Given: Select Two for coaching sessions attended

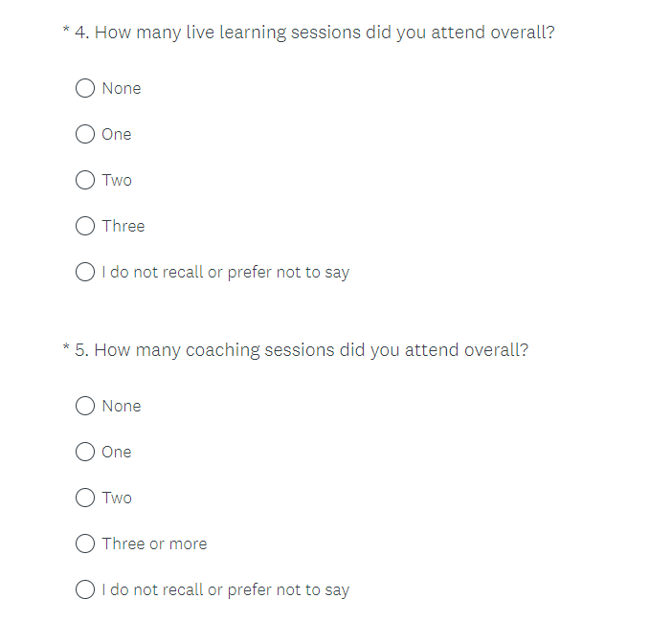Looking at the screenshot, I should [85, 498].
